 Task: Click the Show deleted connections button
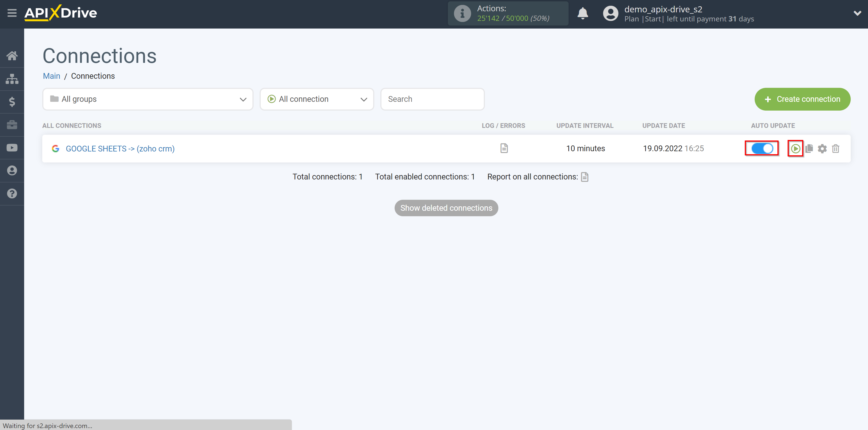point(446,208)
